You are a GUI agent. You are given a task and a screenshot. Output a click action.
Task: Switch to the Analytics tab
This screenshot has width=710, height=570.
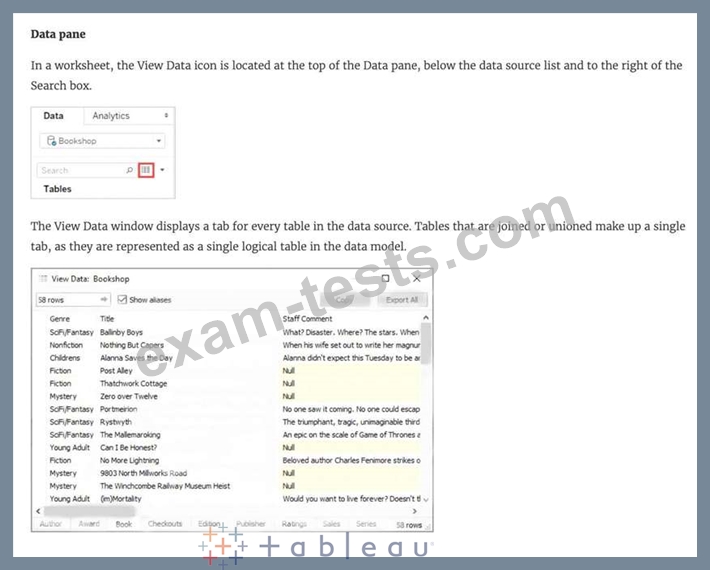click(x=111, y=116)
